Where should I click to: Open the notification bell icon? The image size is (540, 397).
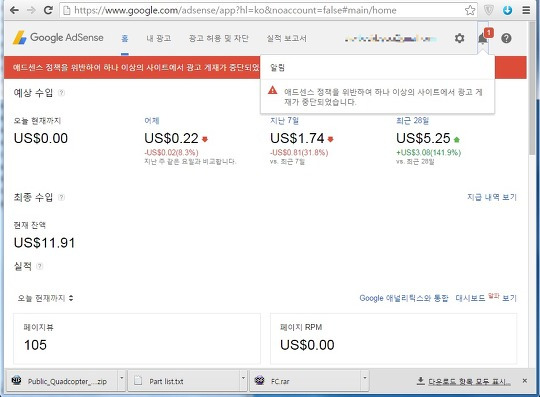click(x=483, y=38)
